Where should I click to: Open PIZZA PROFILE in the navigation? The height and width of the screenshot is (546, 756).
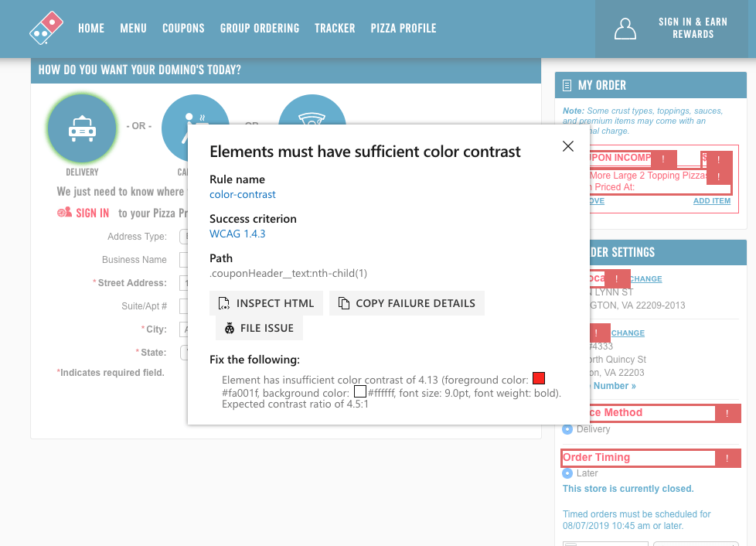tap(403, 29)
